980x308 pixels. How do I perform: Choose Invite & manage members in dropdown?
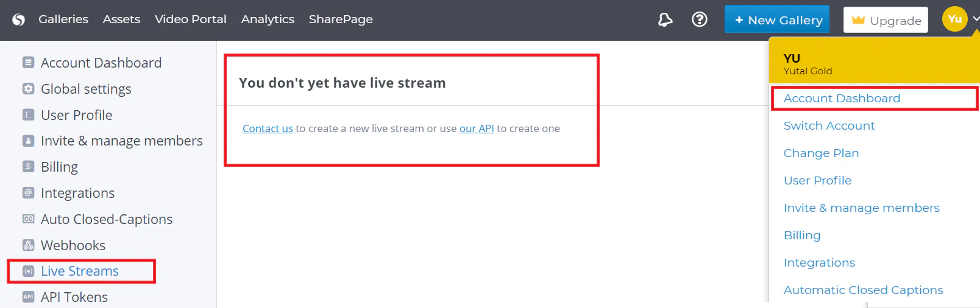(x=862, y=208)
